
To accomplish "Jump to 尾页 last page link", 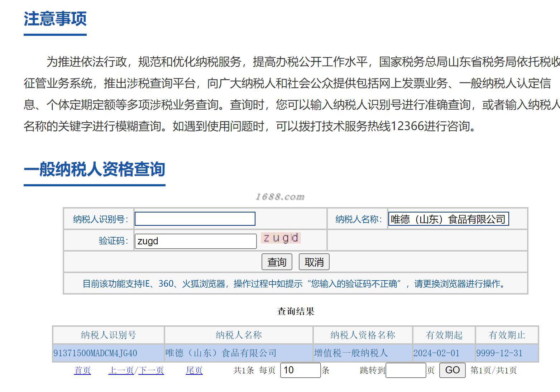I will 194,370.
